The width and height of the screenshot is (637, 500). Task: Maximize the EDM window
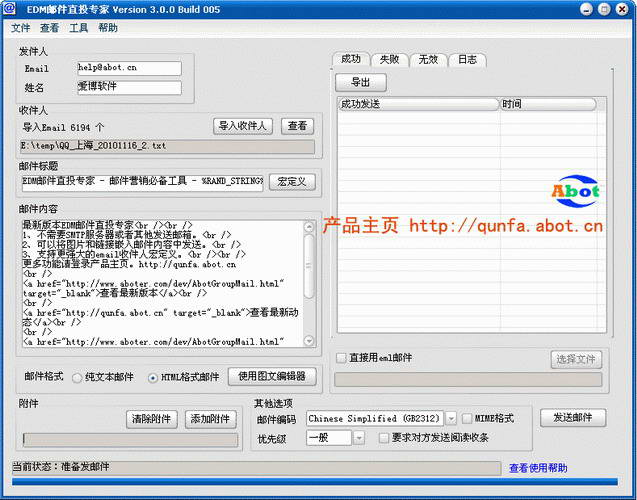[x=604, y=9]
